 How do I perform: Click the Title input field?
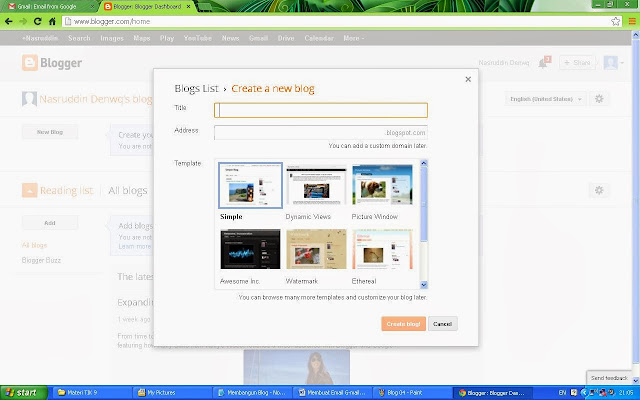coord(321,110)
